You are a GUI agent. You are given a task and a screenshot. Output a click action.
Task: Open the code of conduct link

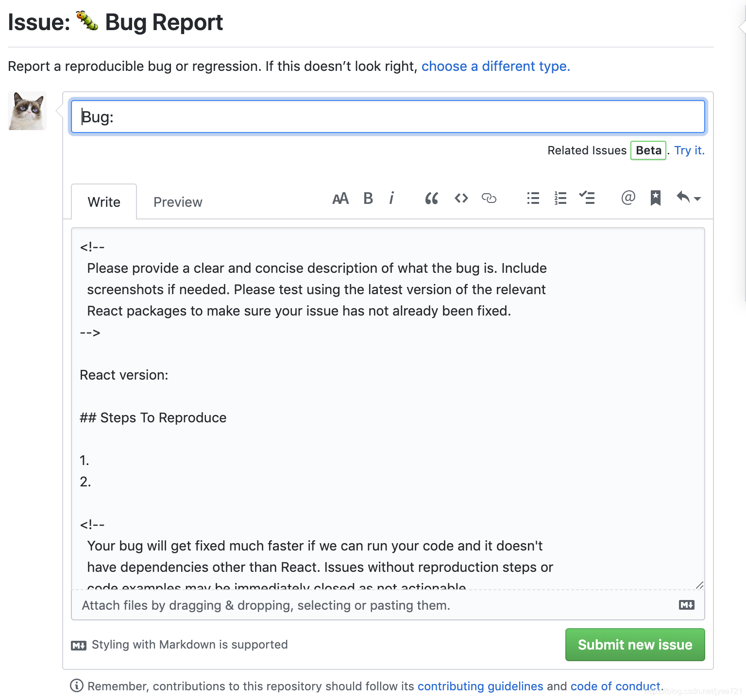click(615, 686)
